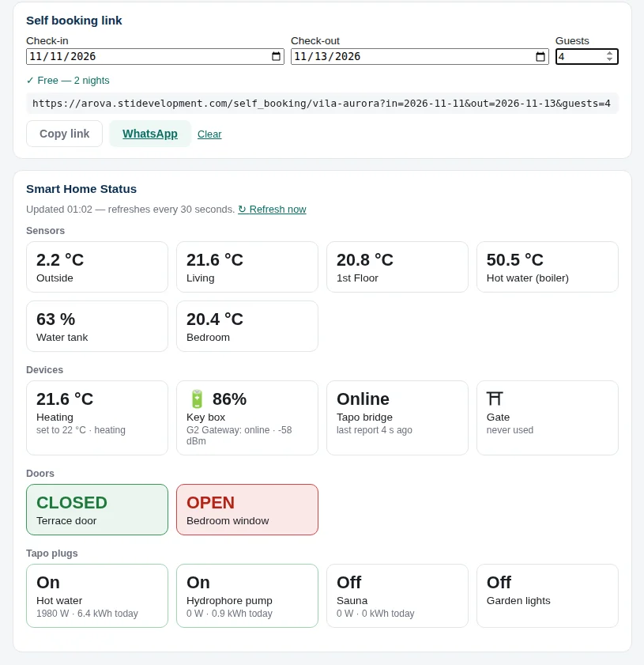The image size is (644, 665).
Task: Click the Devices section label
Action: [x=44, y=370]
